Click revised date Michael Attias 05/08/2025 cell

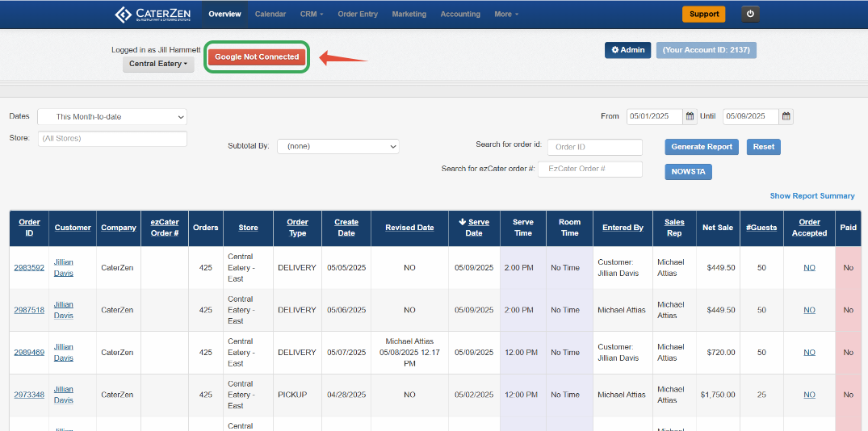click(409, 353)
